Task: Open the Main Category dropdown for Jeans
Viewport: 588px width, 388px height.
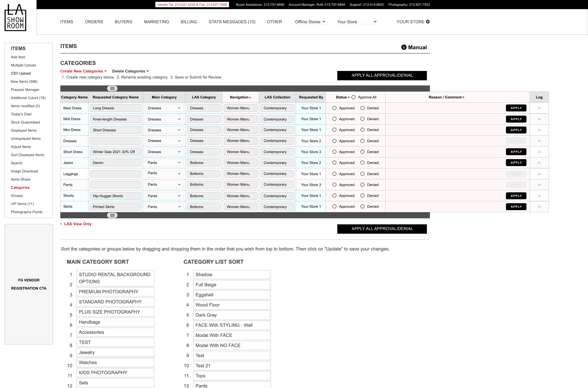Action: point(164,163)
